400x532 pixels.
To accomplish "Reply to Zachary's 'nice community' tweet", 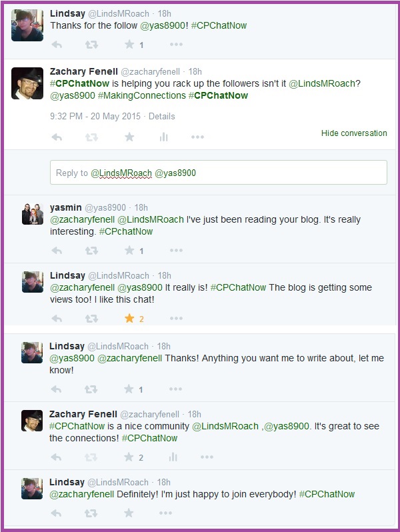I will pos(56,457).
